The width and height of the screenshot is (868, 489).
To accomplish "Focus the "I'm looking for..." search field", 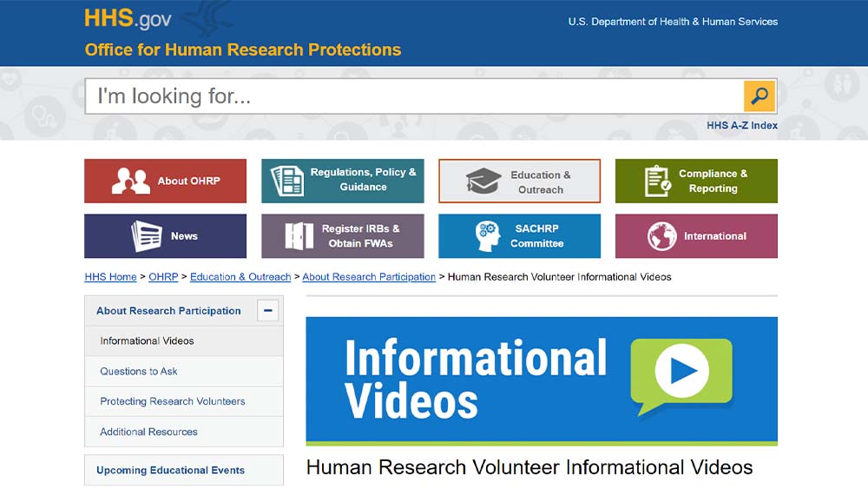I will [x=414, y=96].
